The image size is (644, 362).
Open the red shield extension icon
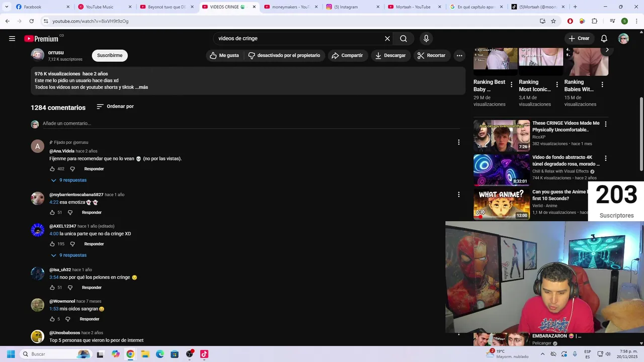(570, 21)
